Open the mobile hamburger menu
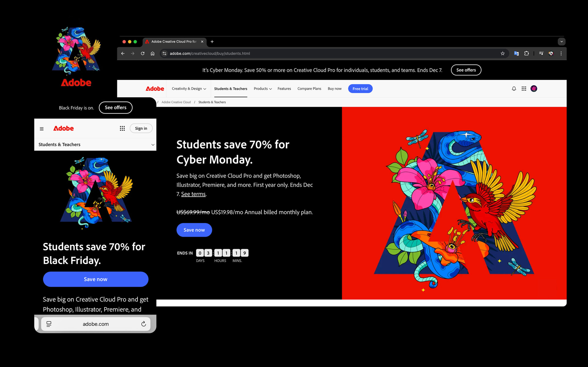Image resolution: width=588 pixels, height=367 pixels. tap(42, 129)
